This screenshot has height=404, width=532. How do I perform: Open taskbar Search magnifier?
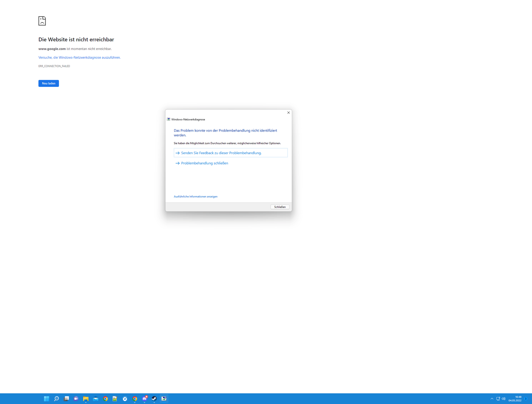coord(56,398)
